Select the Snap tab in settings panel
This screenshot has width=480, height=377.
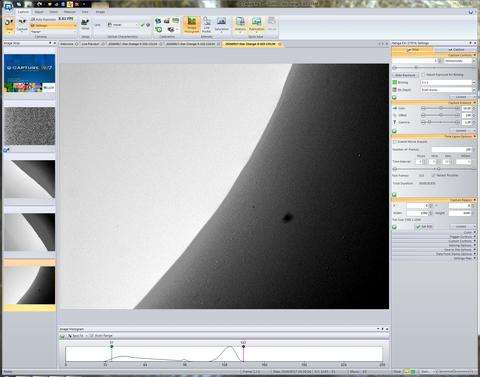413,50
